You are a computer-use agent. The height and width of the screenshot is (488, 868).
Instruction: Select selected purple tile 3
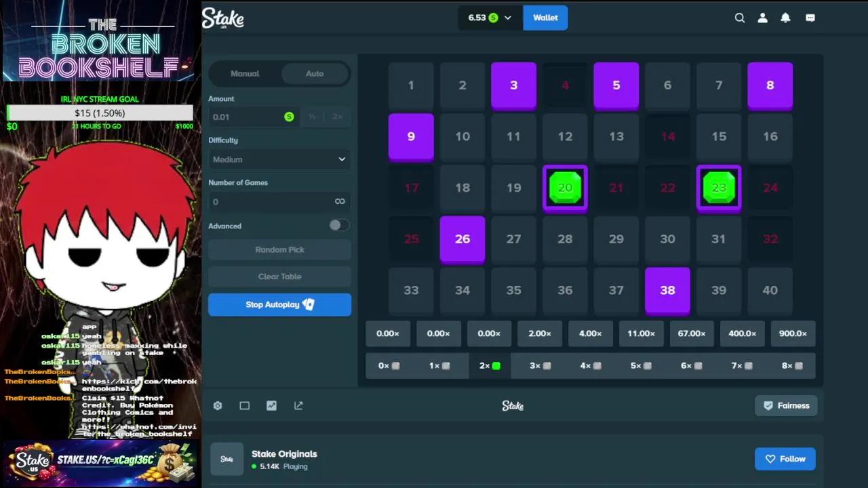[513, 85]
